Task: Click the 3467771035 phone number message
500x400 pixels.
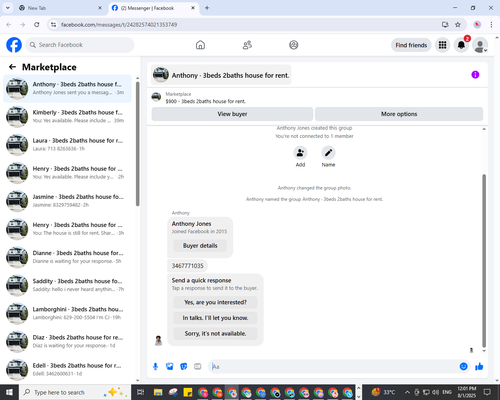Action: point(187,266)
